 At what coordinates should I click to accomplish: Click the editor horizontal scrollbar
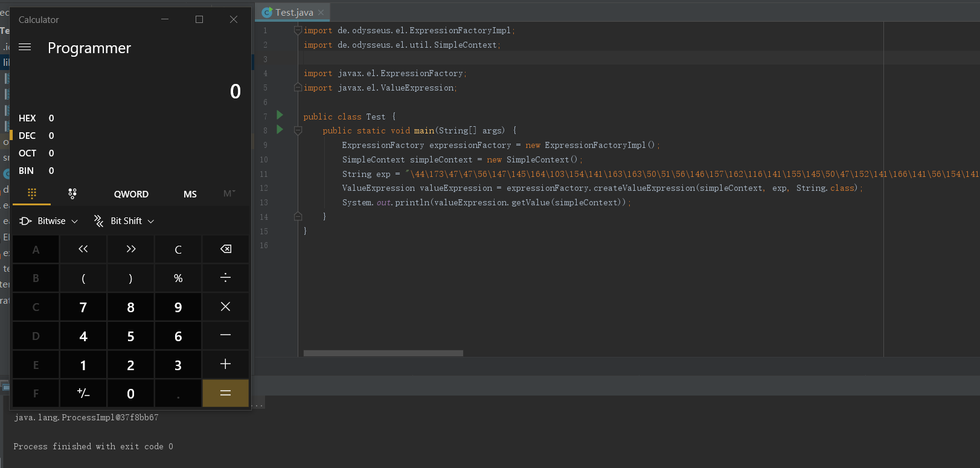click(x=383, y=353)
